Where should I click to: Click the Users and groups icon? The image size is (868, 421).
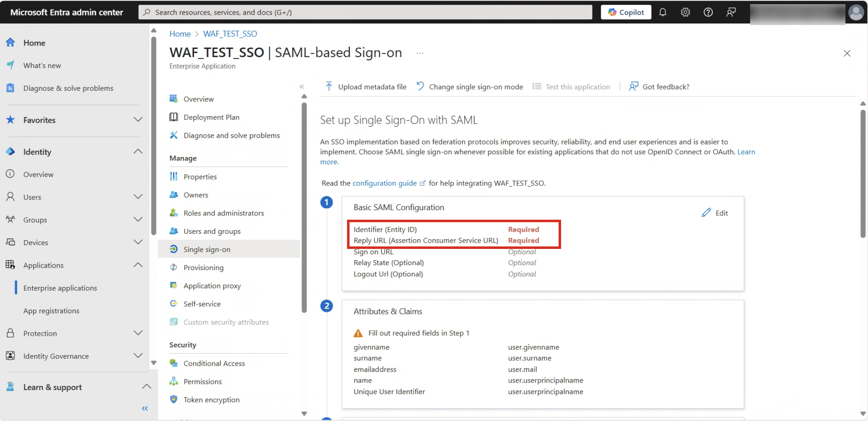pos(174,231)
